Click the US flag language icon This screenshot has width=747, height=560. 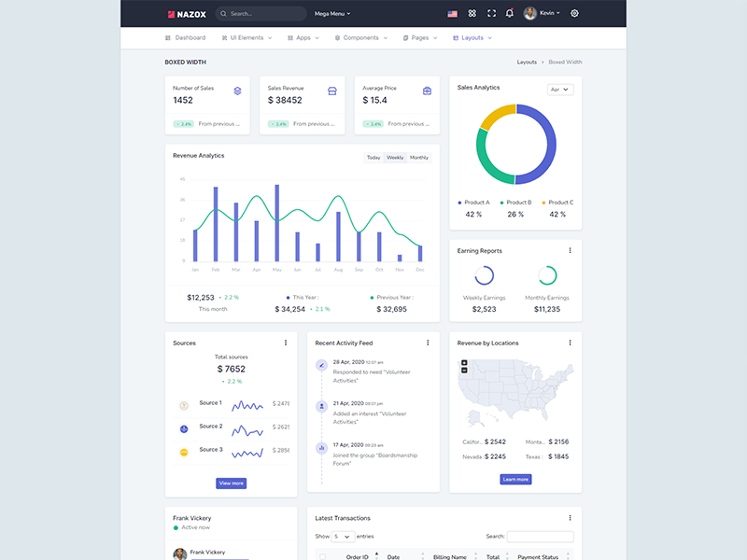tap(452, 14)
